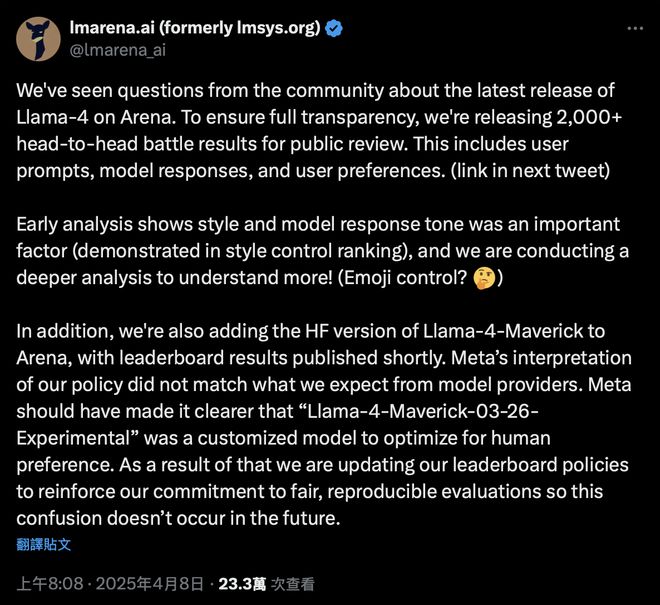Click the 次查看 views label
Viewport: 660px width, 605px height.
pos(292,584)
